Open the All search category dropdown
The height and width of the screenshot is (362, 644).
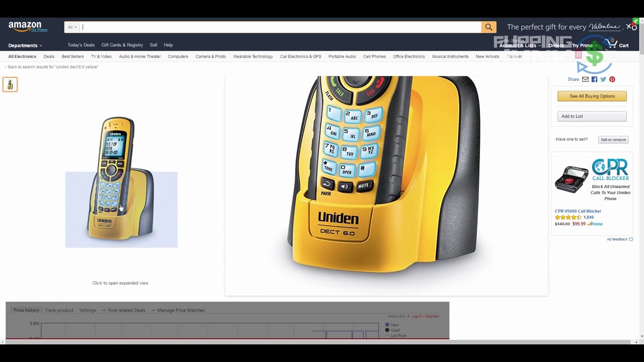pos(72,27)
